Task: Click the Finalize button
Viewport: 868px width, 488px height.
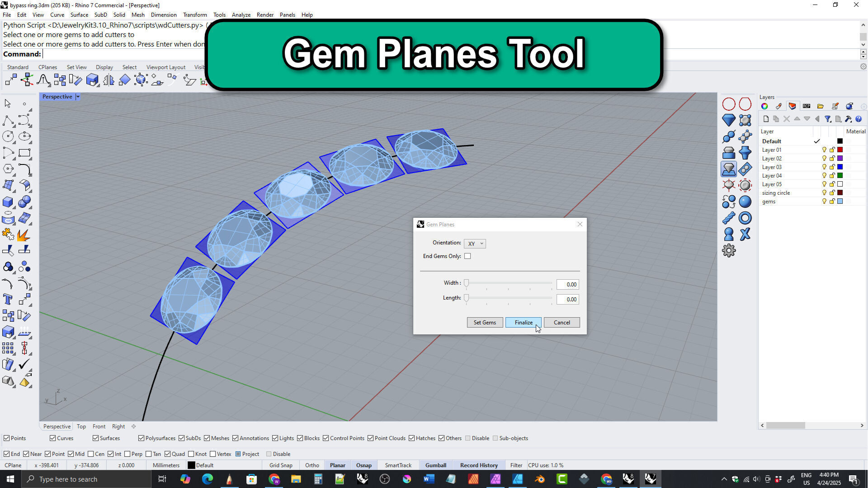Action: tap(523, 322)
